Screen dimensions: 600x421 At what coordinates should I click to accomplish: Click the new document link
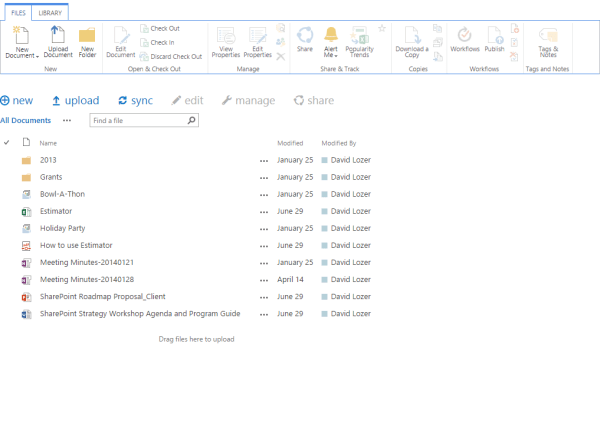point(17,101)
